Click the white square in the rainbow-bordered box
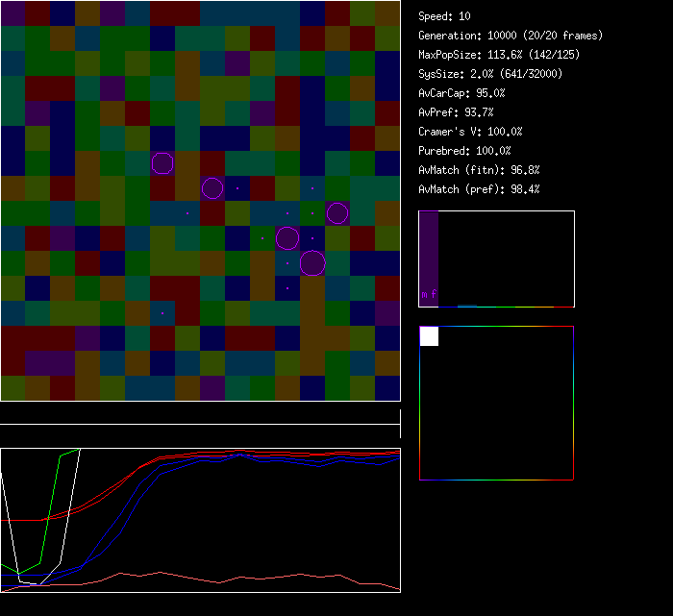 [429, 336]
